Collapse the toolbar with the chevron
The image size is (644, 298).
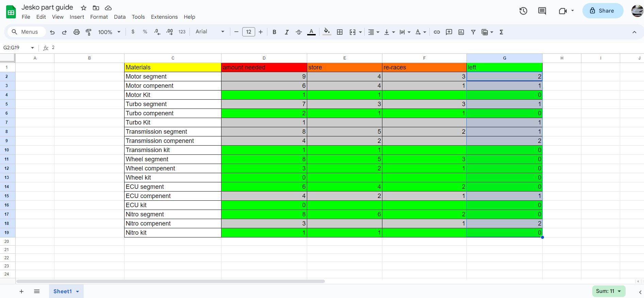click(x=634, y=32)
